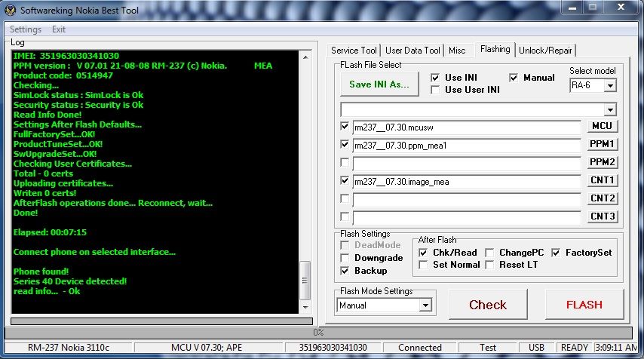Enable the Downgrade checkbox
Viewport: 644px width, 359px height.
345,258
